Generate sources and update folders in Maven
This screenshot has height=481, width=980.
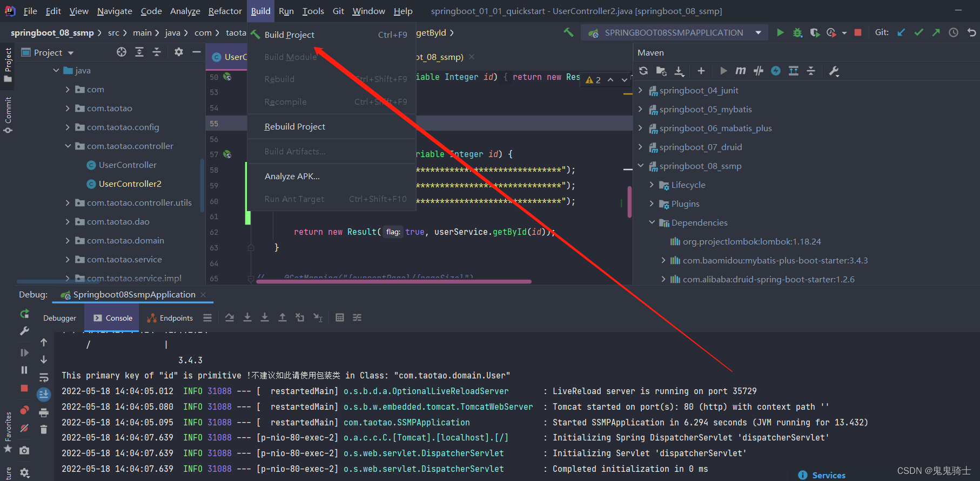click(661, 71)
